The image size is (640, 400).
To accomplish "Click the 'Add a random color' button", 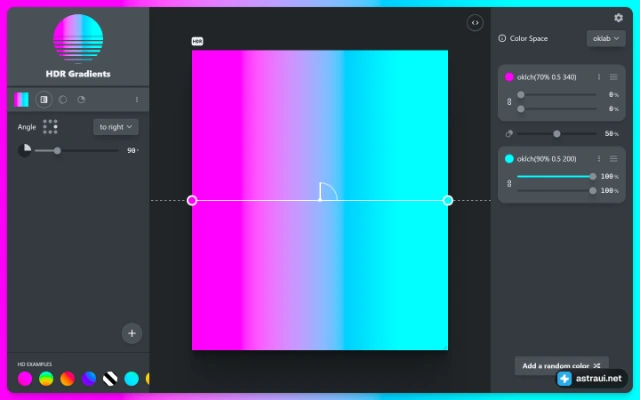I will [561, 366].
